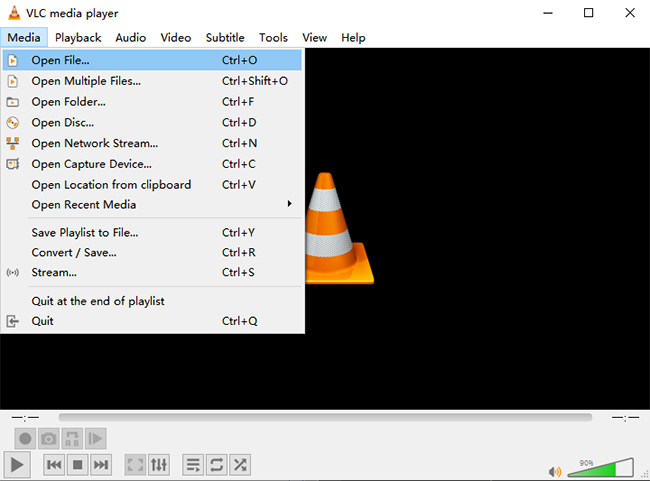
Task: Skip to the next media track
Action: pos(101,465)
